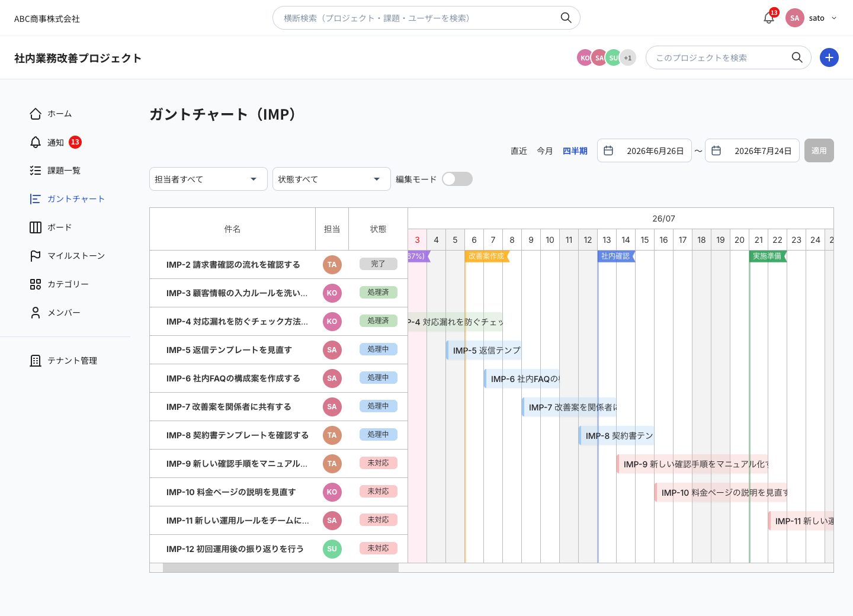Expand the user menu chevron beside sato
The height and width of the screenshot is (616, 853).
[834, 18]
